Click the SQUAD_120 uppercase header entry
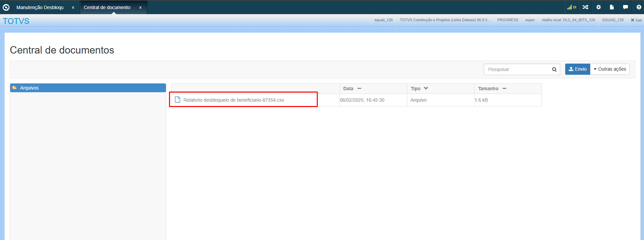 point(613,20)
